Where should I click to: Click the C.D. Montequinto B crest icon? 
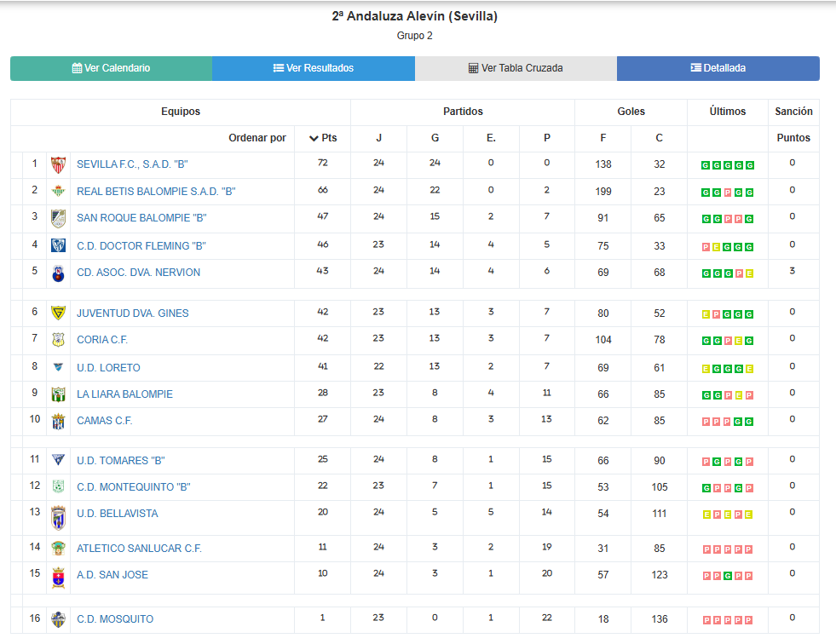tap(58, 486)
